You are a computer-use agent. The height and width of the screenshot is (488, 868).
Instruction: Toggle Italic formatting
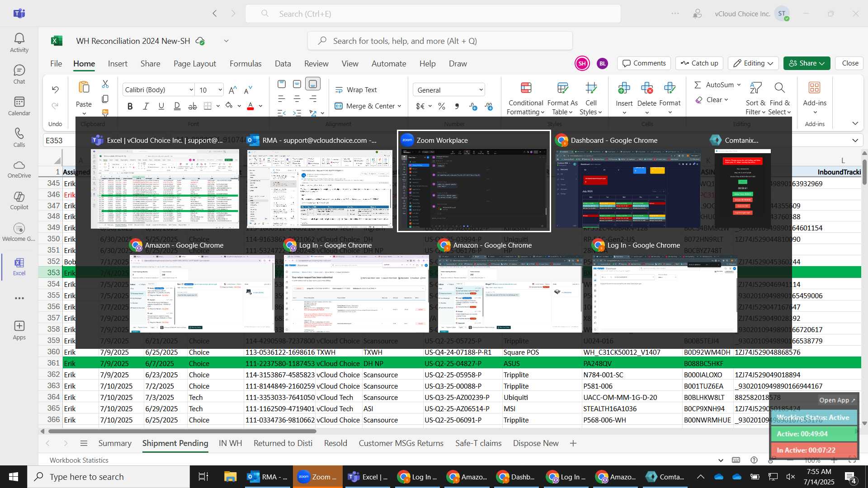(146, 106)
